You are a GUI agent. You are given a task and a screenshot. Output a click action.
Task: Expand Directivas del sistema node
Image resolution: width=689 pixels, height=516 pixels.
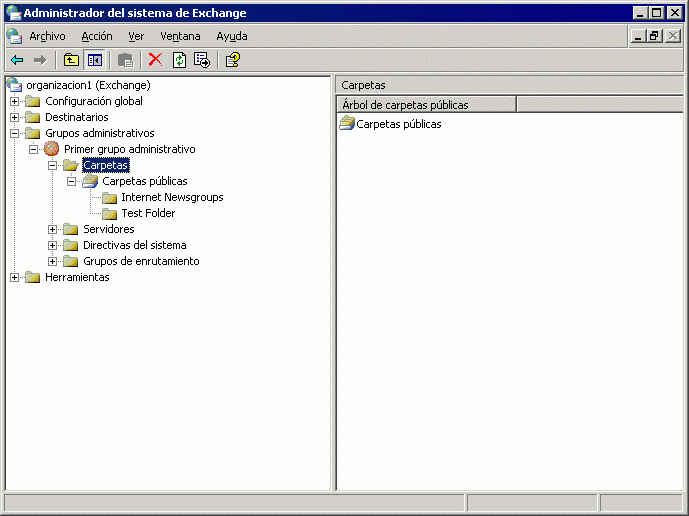point(52,245)
